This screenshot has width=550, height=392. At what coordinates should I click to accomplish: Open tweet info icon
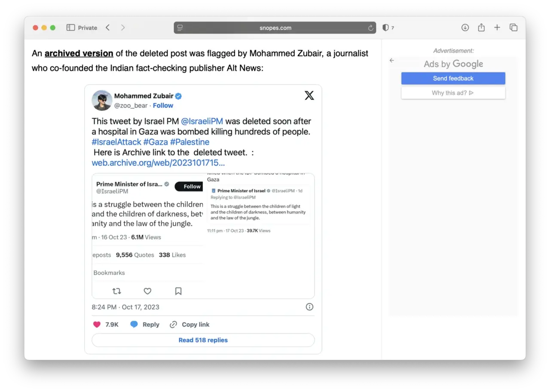(x=309, y=306)
